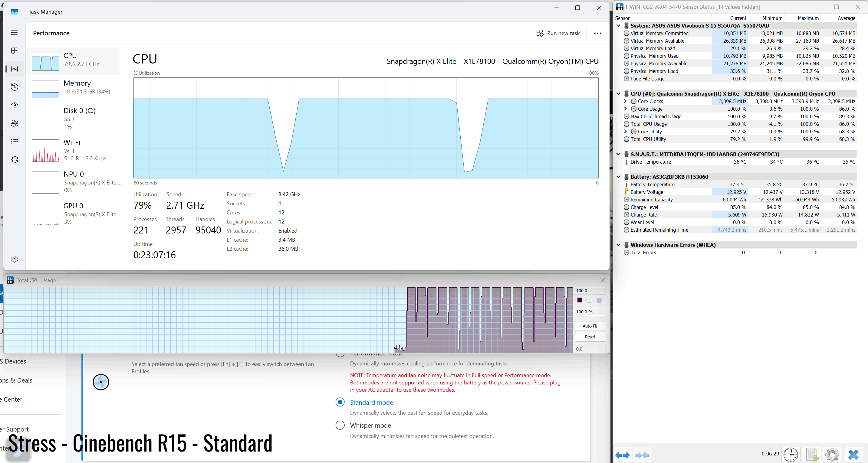Click the CPU utilization graph in Task Manager
This screenshot has height=463, width=868.
point(366,128)
